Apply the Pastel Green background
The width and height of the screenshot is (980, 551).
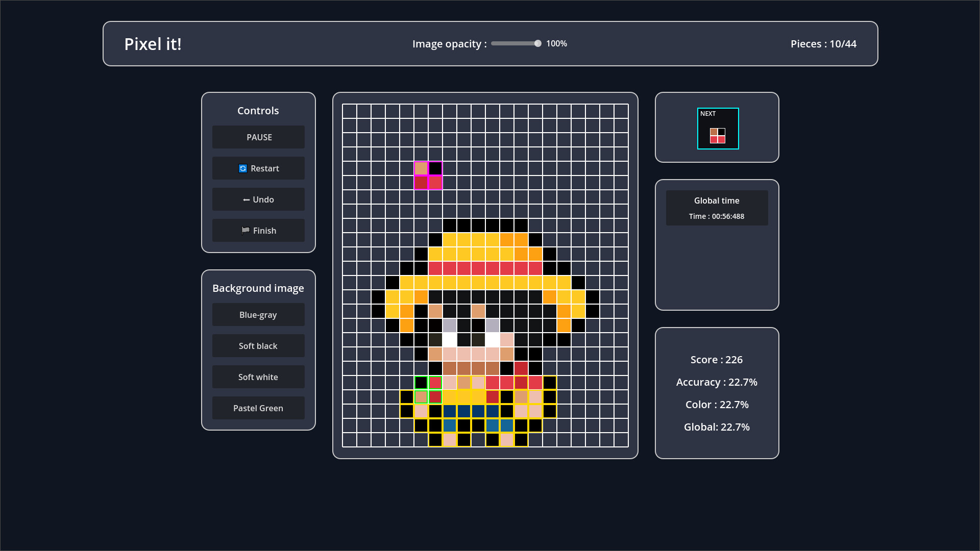coord(258,408)
